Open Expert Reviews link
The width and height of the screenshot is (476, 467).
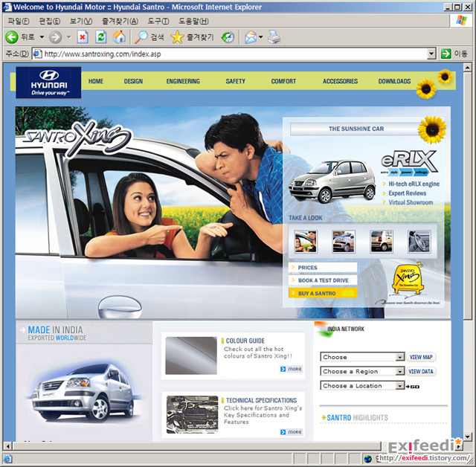point(407,193)
